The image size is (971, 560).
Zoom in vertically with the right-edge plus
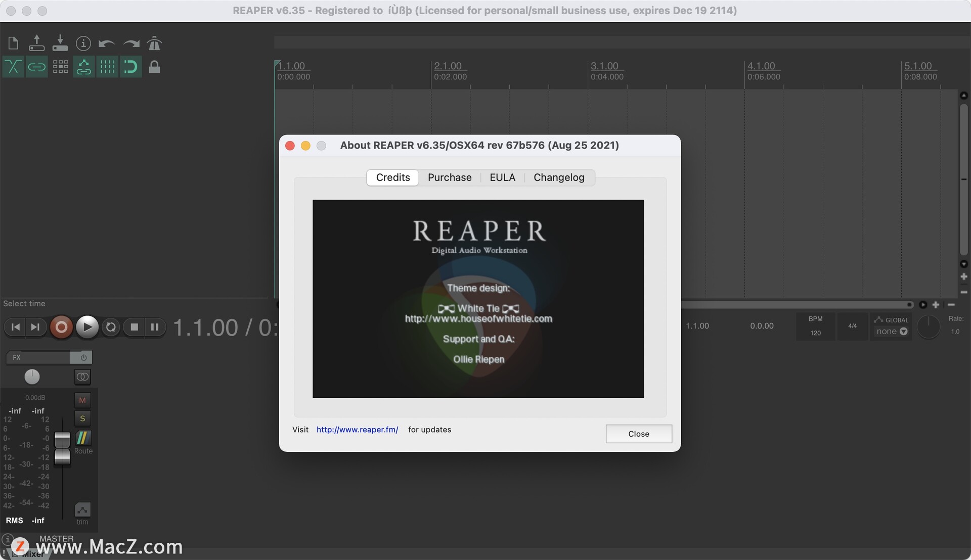click(x=963, y=276)
